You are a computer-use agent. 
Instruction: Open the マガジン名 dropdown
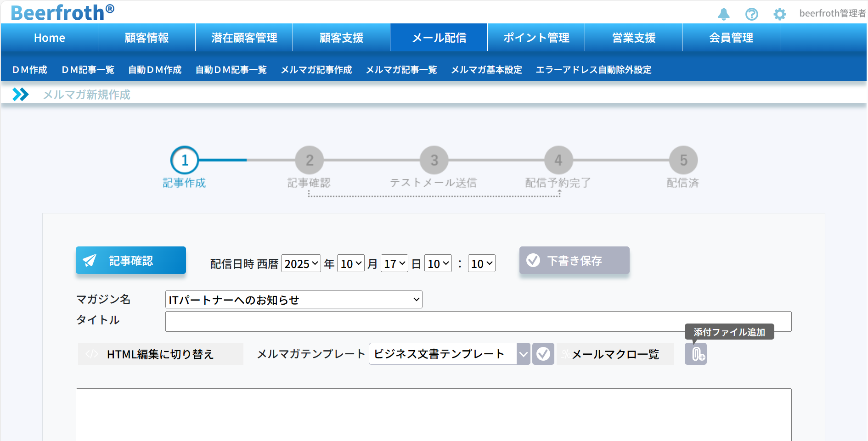click(x=293, y=300)
